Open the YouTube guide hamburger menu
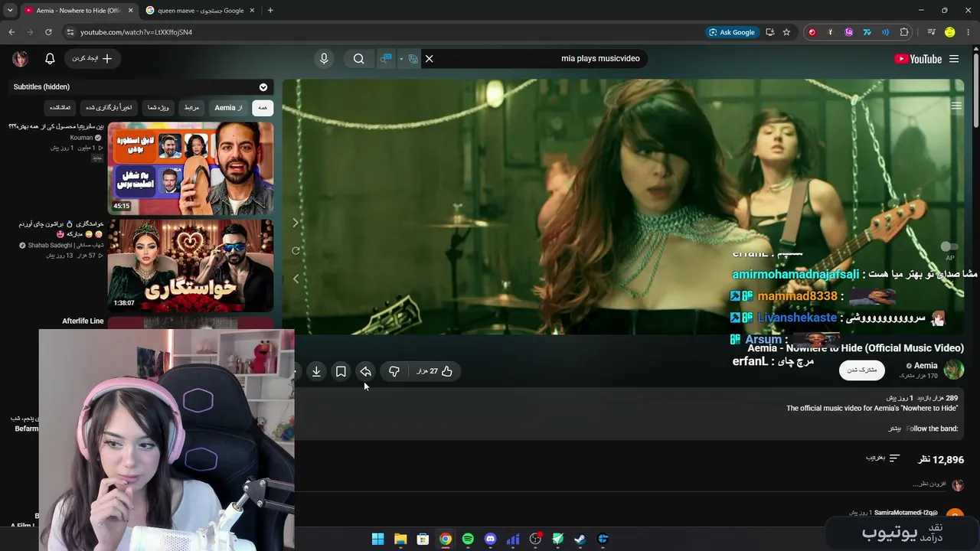980x551 pixels. pos(954,59)
